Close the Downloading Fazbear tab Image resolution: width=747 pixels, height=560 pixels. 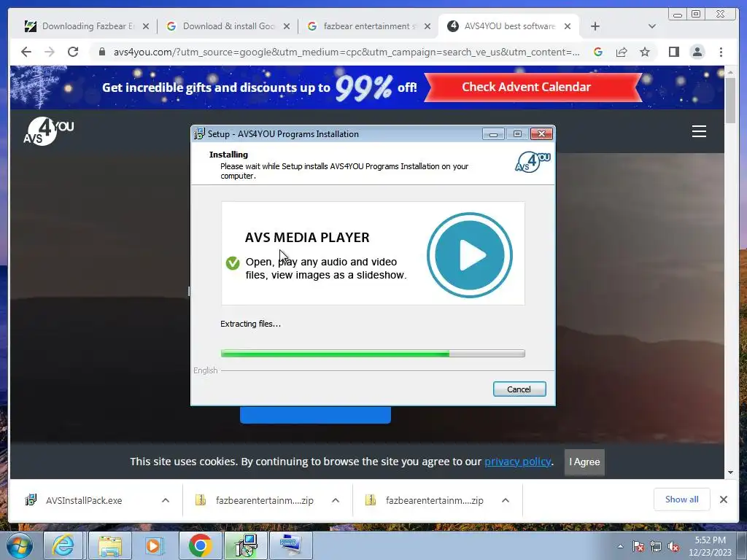(x=146, y=26)
